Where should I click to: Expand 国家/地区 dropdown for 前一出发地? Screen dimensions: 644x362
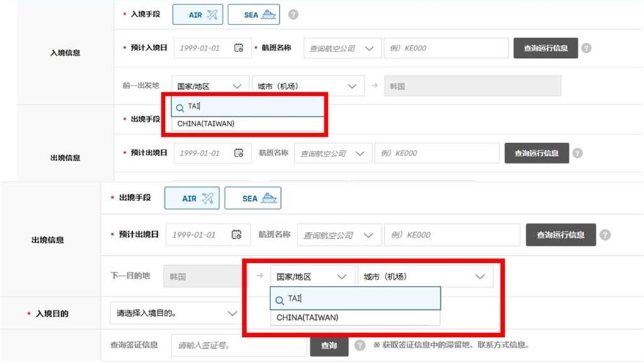click(x=209, y=86)
